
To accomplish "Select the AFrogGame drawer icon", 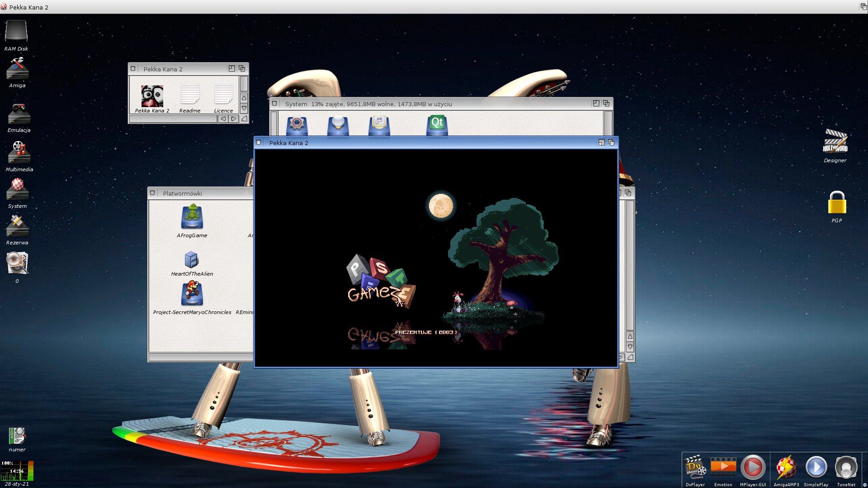I will pos(192,217).
